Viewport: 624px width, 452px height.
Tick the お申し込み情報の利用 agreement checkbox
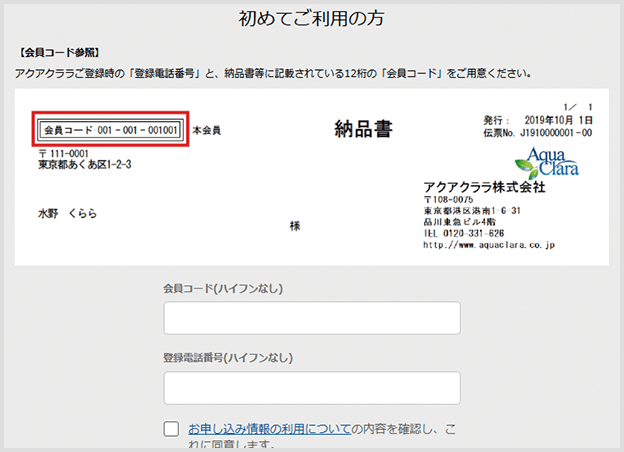[171, 429]
